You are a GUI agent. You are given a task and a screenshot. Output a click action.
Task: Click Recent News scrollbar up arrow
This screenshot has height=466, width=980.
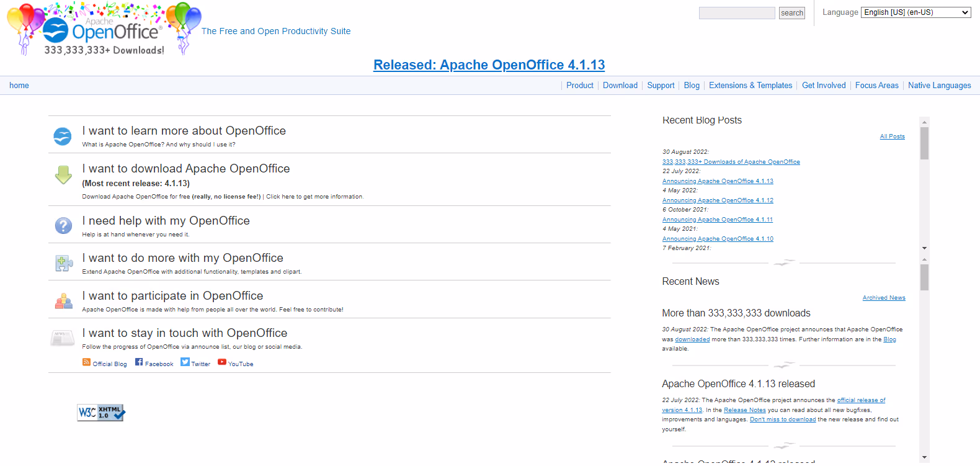[924, 259]
